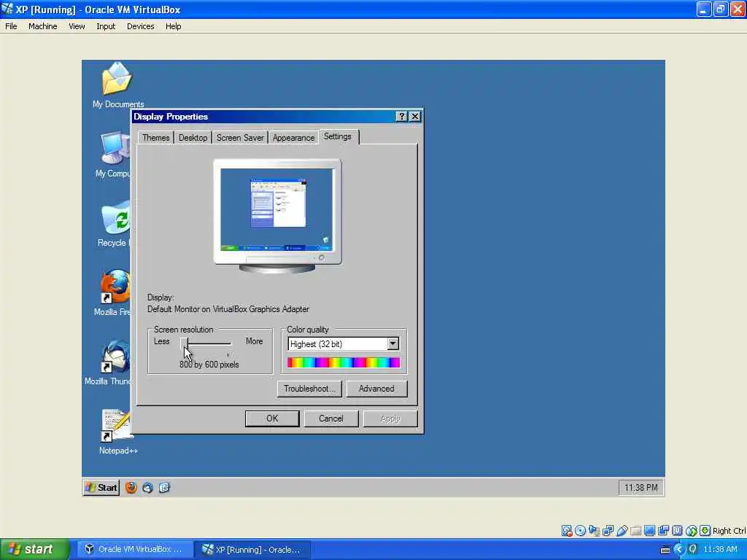Switch to the Desktop tab

pyautogui.click(x=193, y=138)
